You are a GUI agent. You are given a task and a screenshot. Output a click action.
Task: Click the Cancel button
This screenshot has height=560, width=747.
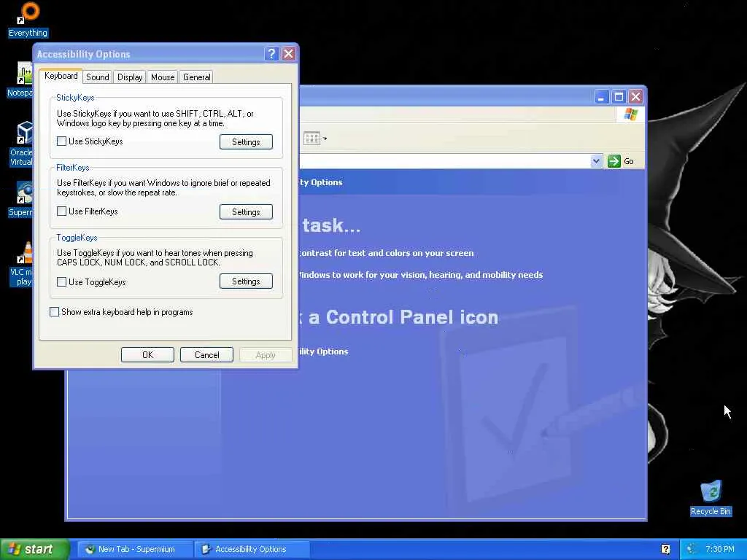(x=206, y=355)
